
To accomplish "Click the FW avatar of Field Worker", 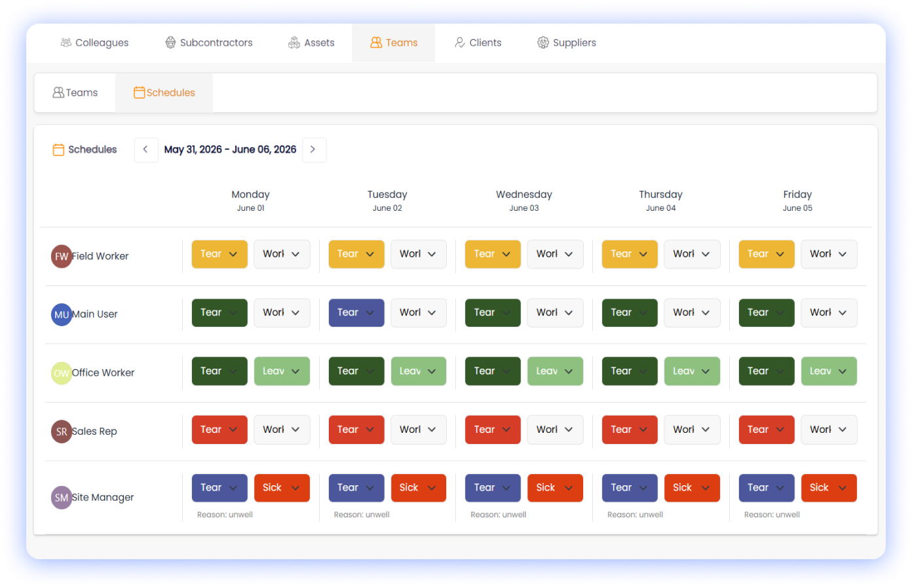I will tap(62, 256).
